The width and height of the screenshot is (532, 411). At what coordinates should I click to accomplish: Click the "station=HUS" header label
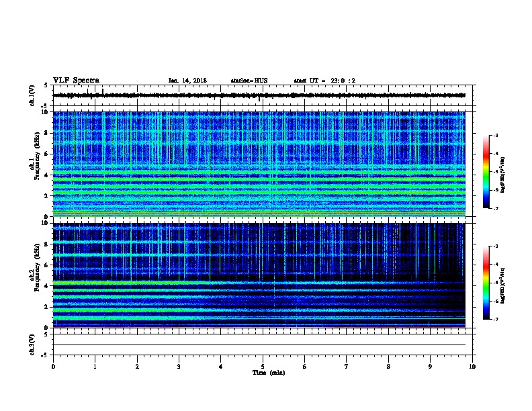click(x=249, y=81)
